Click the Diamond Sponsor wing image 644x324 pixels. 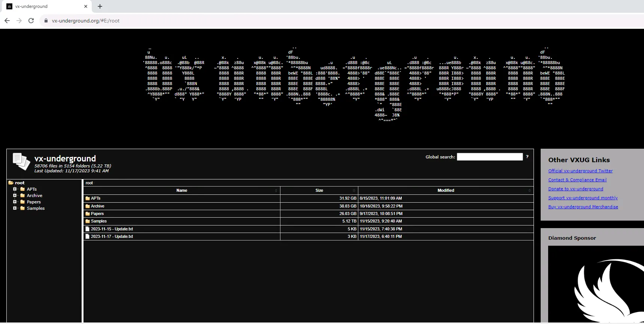pyautogui.click(x=596, y=285)
